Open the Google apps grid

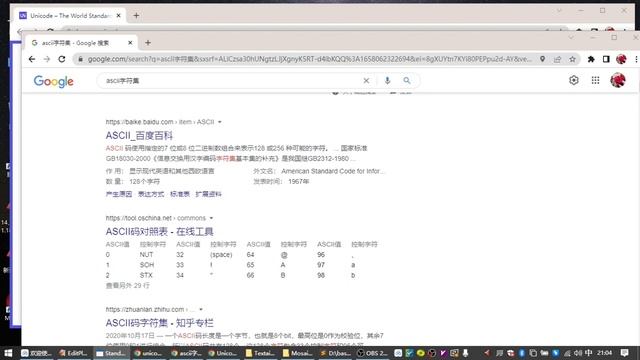tap(596, 80)
